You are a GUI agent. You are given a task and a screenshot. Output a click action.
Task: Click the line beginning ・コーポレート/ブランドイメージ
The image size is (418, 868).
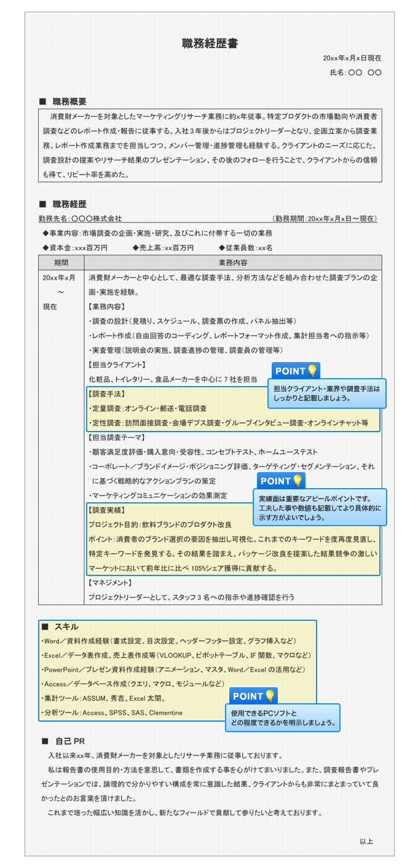point(231,467)
